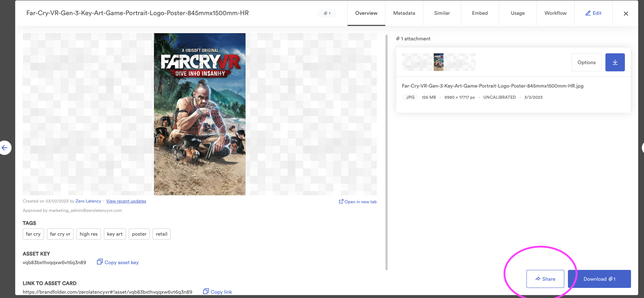Click the attachment thumbnail image

point(438,62)
